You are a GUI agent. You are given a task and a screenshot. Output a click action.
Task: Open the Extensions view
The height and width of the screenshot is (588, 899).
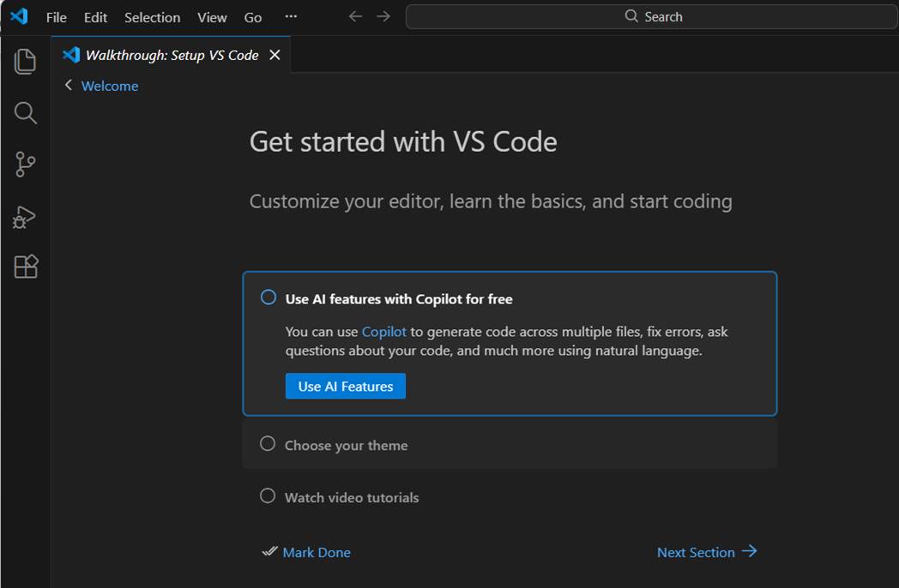(x=26, y=267)
